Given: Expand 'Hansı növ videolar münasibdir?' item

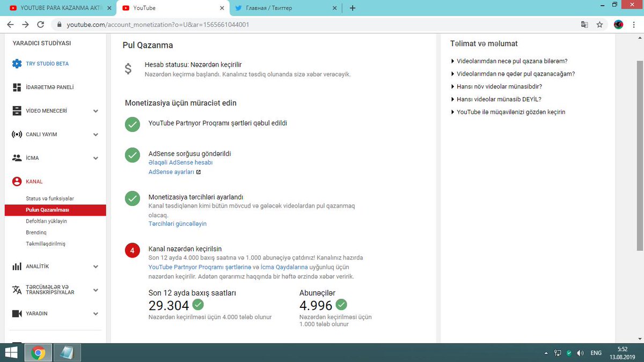Looking at the screenshot, I should tap(496, 86).
